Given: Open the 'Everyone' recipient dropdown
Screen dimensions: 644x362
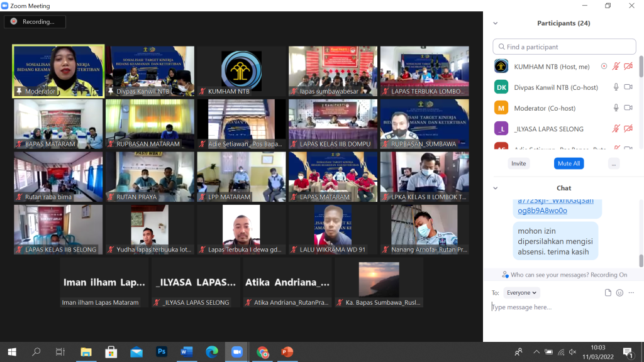Looking at the screenshot, I should pyautogui.click(x=522, y=293).
